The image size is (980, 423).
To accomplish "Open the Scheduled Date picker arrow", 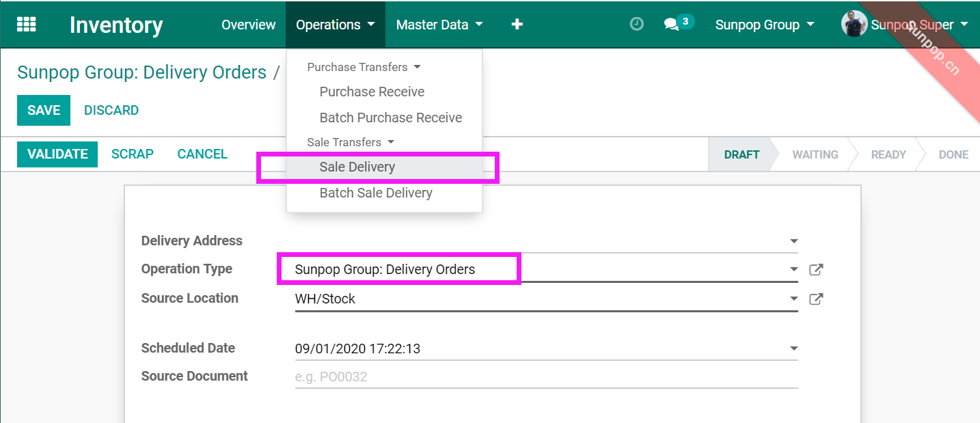I will (793, 349).
